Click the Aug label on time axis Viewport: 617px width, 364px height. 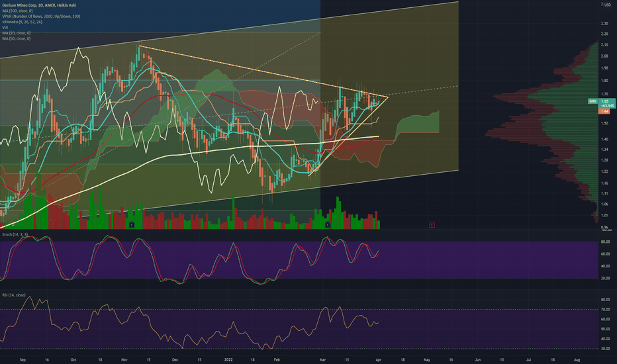tap(577, 359)
